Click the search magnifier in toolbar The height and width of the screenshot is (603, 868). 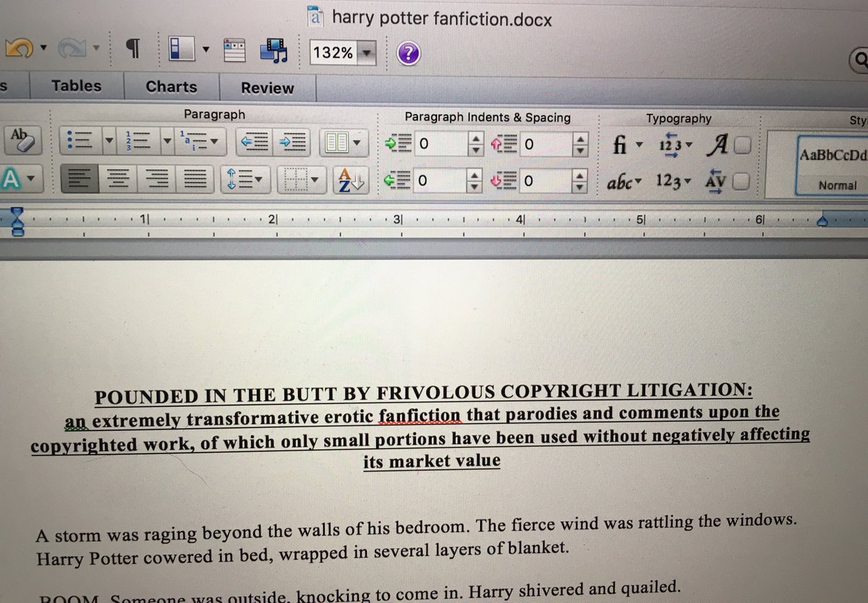[861, 61]
